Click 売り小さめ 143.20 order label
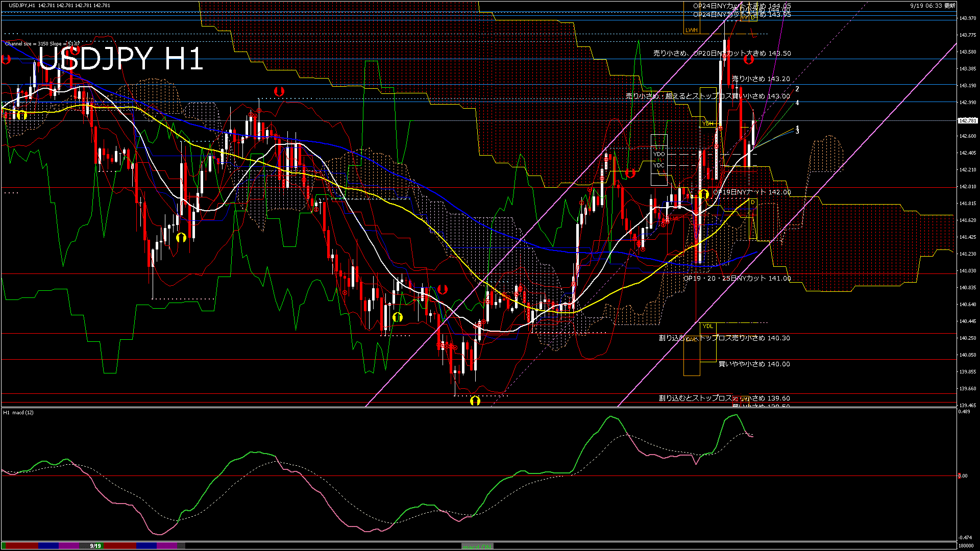 pyautogui.click(x=761, y=79)
